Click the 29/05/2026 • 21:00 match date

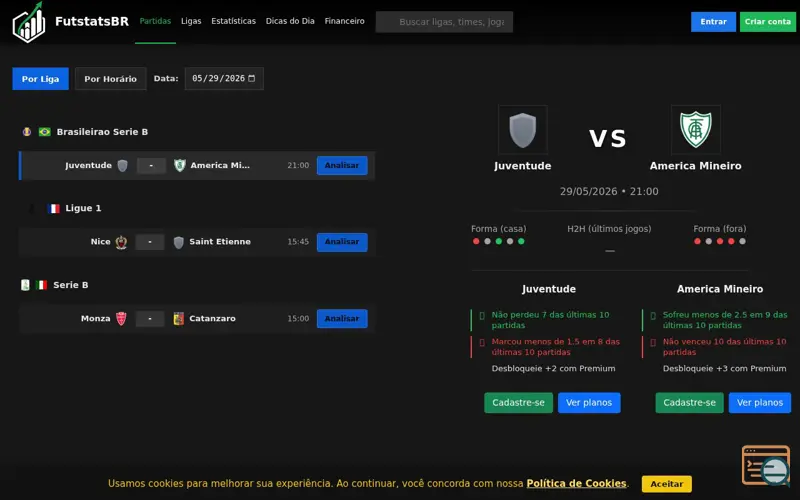tap(609, 191)
